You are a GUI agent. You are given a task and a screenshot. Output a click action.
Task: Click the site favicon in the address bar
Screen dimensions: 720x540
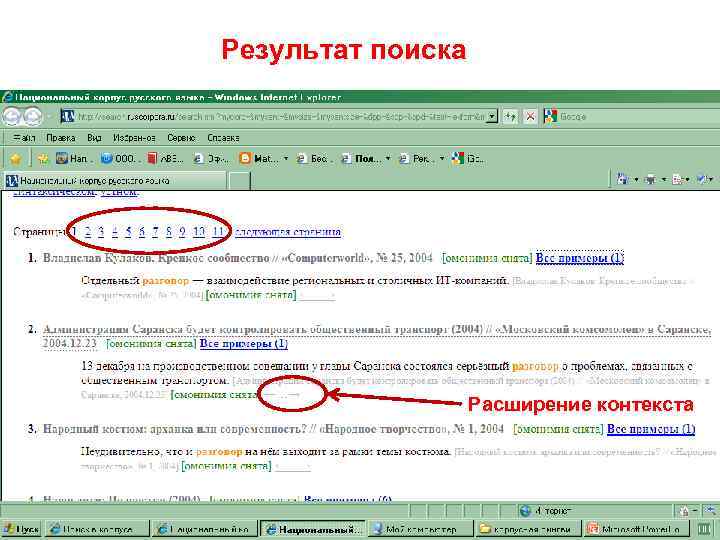coord(67,117)
